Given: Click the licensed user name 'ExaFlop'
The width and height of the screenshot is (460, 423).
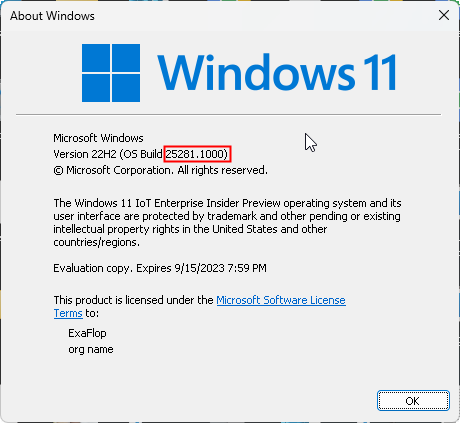Looking at the screenshot, I should point(87,333).
